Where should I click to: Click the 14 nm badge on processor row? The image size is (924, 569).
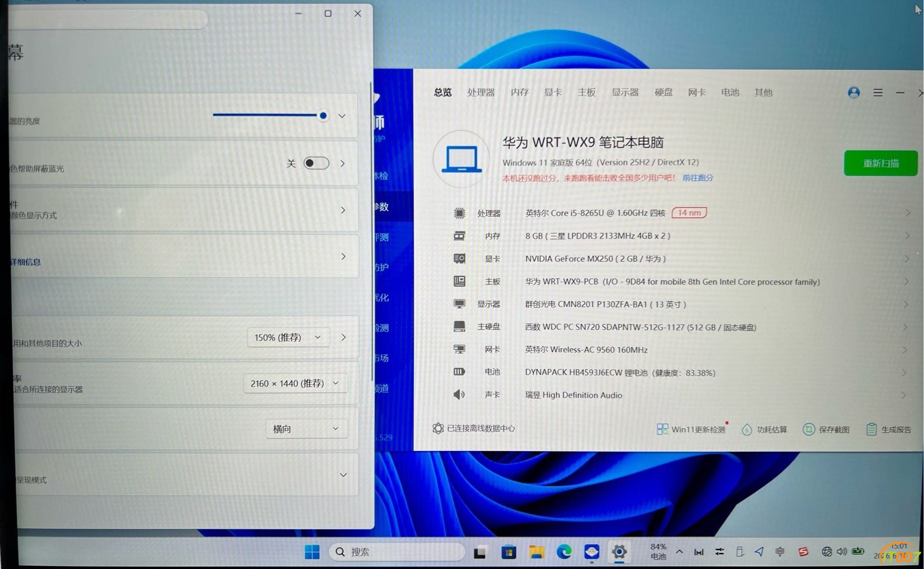coord(689,213)
